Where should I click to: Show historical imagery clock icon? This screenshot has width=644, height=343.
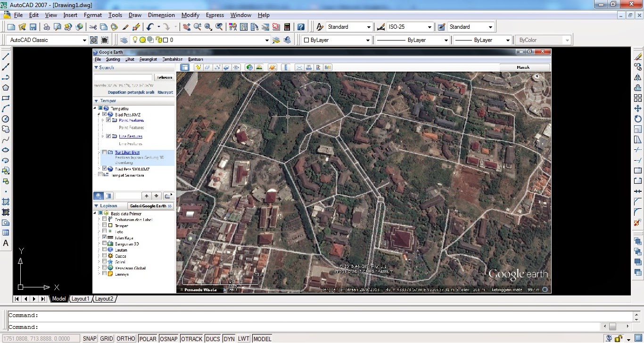tap(249, 67)
